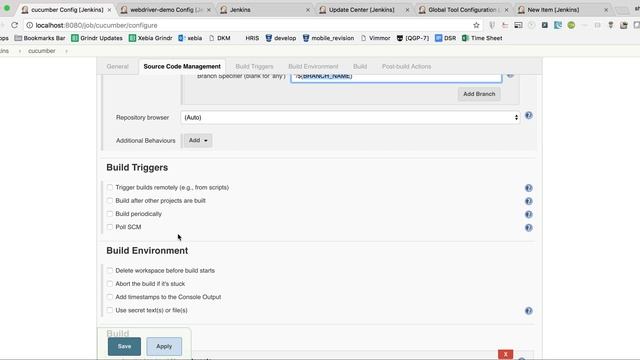The width and height of the screenshot is (640, 360).
Task: Open help icon for Build periodically
Action: 529,215
